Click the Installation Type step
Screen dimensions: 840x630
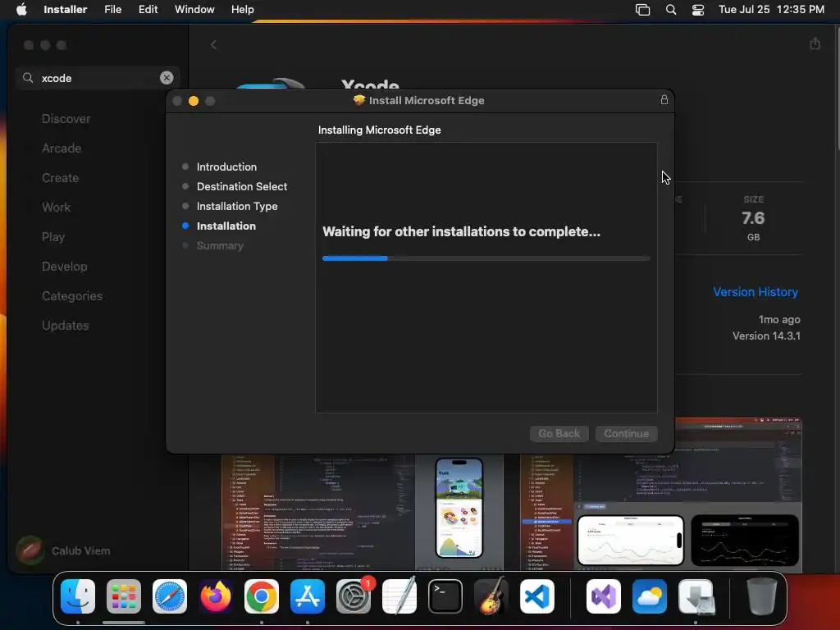237,206
